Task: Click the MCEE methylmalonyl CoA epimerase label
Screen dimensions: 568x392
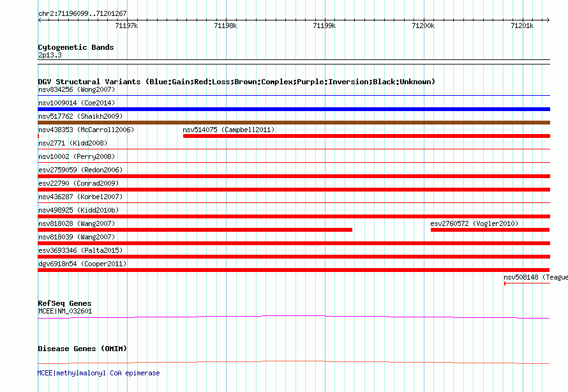Action: (x=99, y=373)
